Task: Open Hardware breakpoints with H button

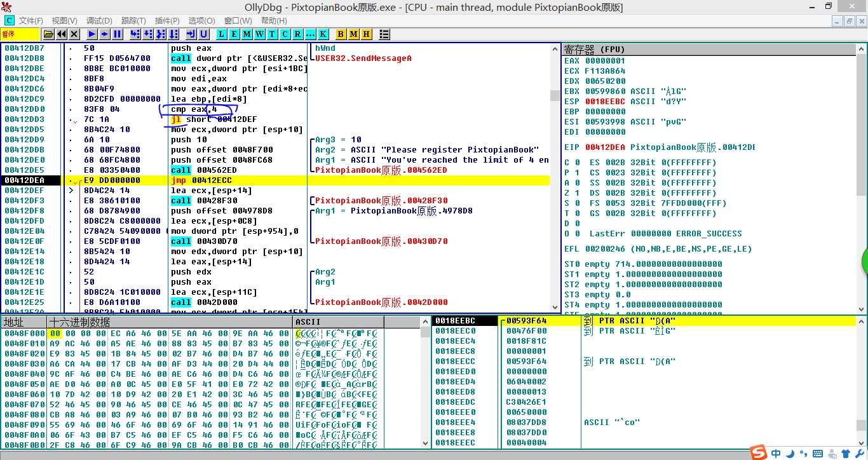Action: coord(367,34)
